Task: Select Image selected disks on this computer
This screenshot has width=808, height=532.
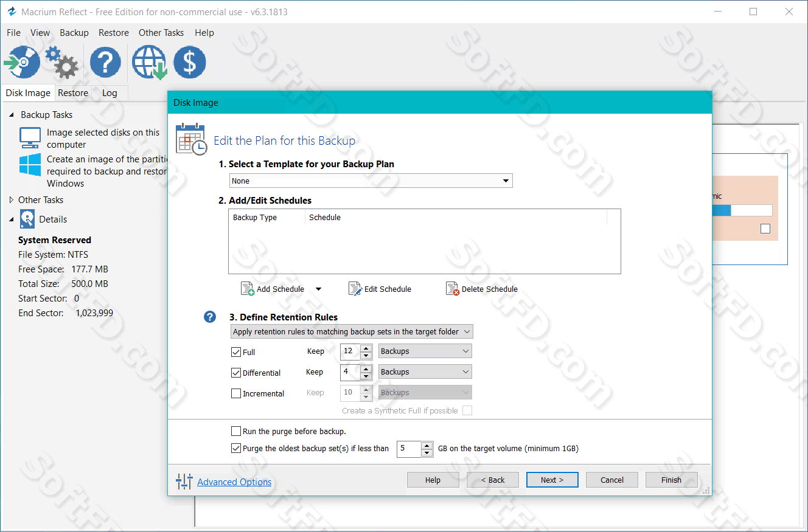Action: (103, 139)
